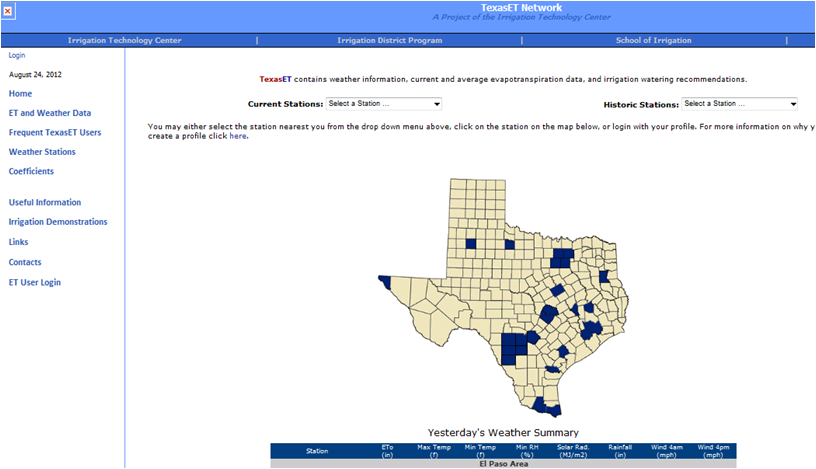Click the ETo (in) column header
This screenshot has height=469, width=816.
pos(387,451)
